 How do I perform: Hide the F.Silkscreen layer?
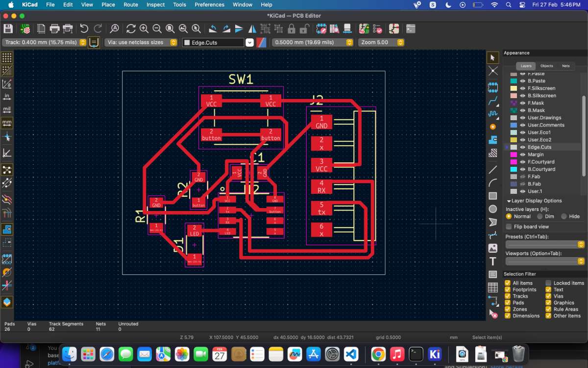[x=522, y=88]
